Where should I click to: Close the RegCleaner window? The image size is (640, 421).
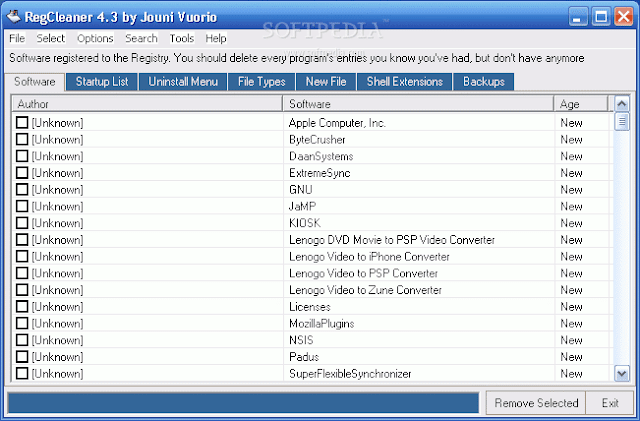coord(624,17)
